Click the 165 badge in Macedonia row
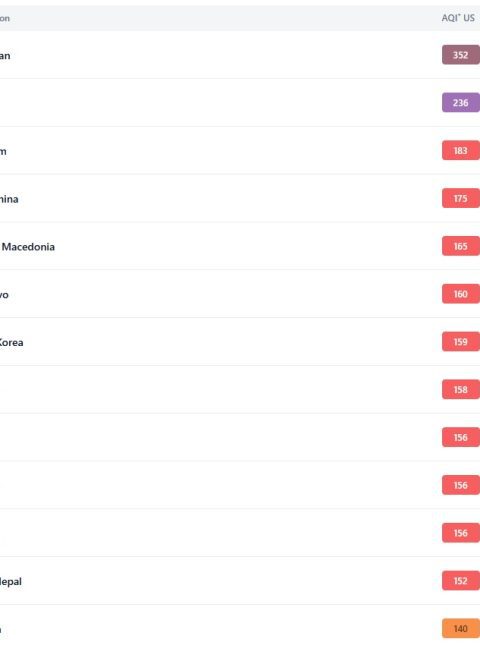 461,246
